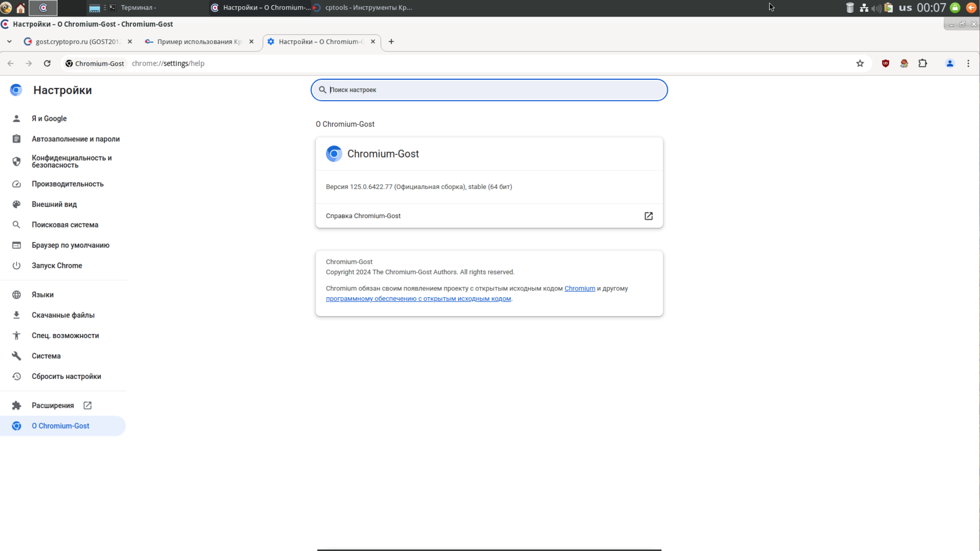Go to Производительность settings
This screenshot has height=551, width=980.
point(67,184)
